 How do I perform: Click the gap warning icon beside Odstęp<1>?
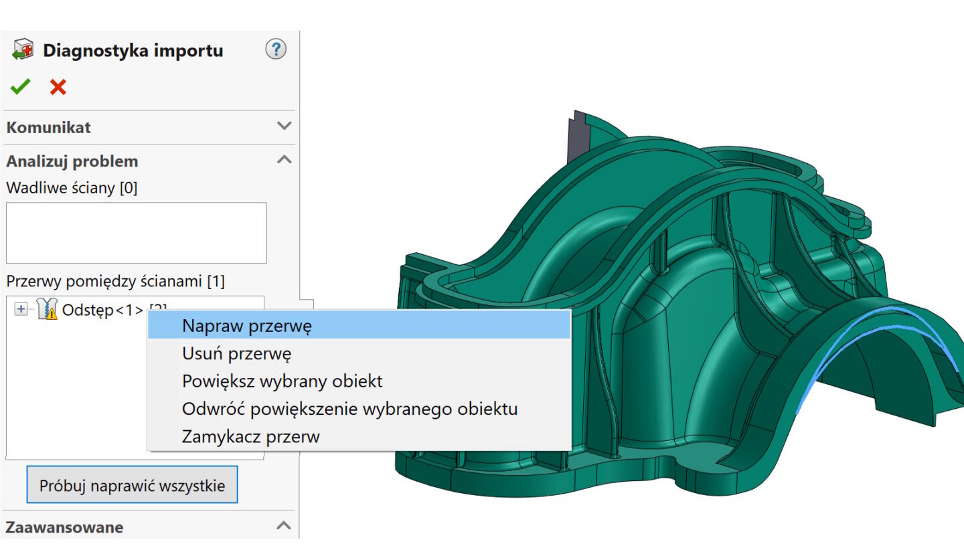coord(48,309)
